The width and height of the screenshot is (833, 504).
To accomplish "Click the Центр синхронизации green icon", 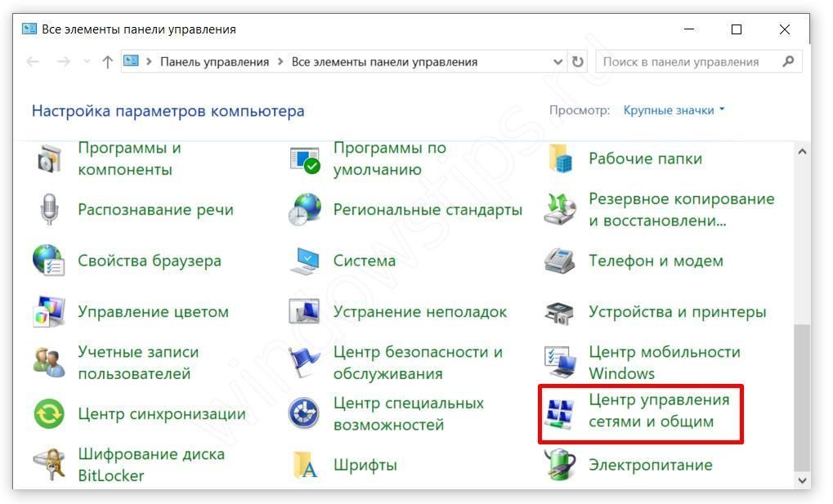I will point(49,414).
